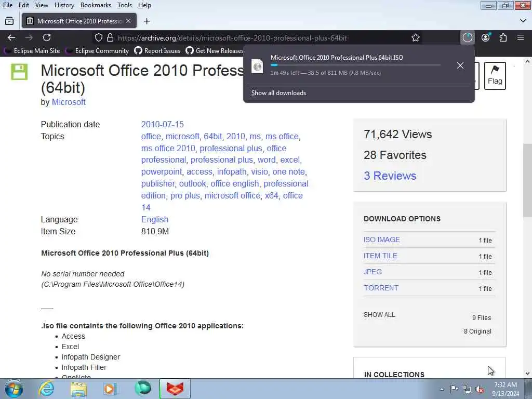Open the View menu
532x399 pixels.
click(x=42, y=5)
